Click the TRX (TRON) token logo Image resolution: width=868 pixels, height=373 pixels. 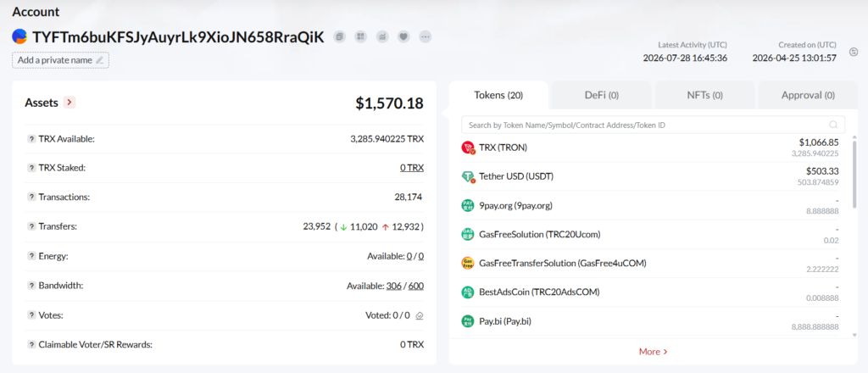pyautogui.click(x=468, y=148)
